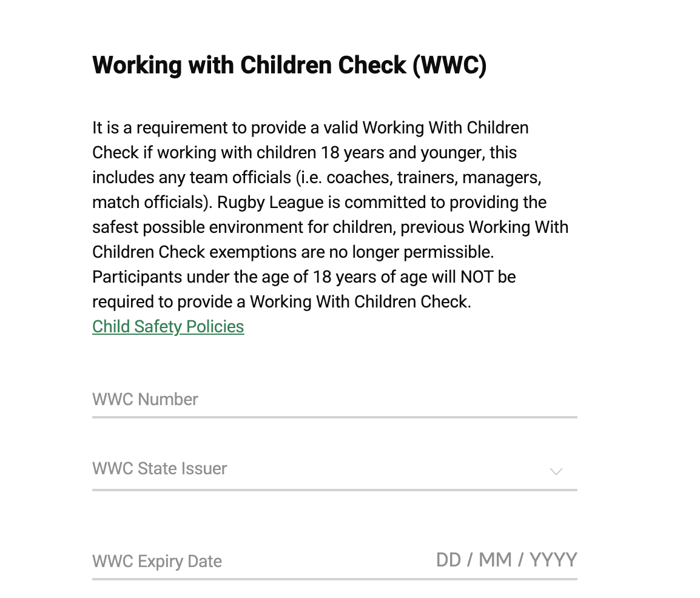Focus the WWC Expiry Date field
This screenshot has height=598, width=700.
pyautogui.click(x=334, y=561)
